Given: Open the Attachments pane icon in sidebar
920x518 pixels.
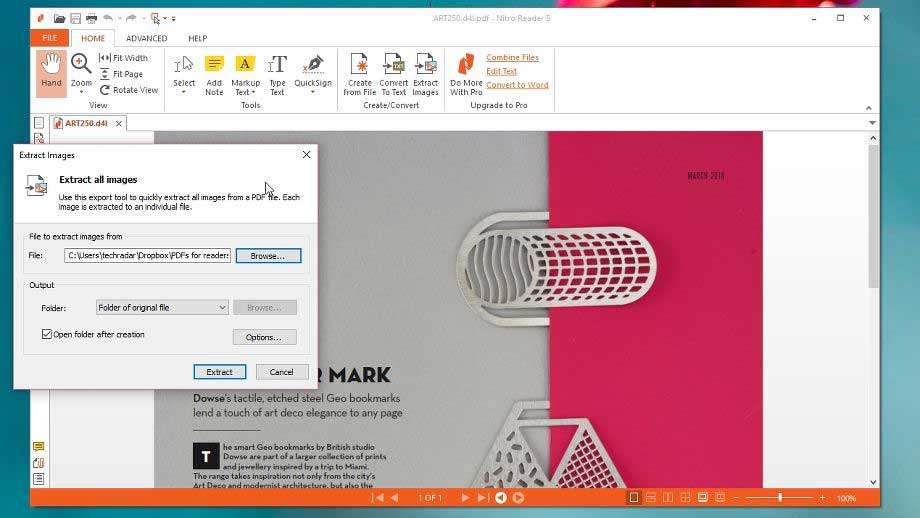Looking at the screenshot, I should [x=39, y=463].
